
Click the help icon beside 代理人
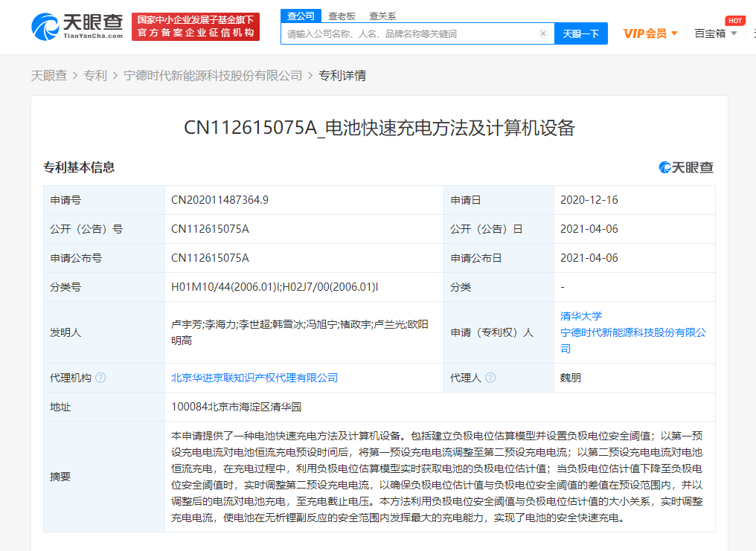pyautogui.click(x=490, y=377)
